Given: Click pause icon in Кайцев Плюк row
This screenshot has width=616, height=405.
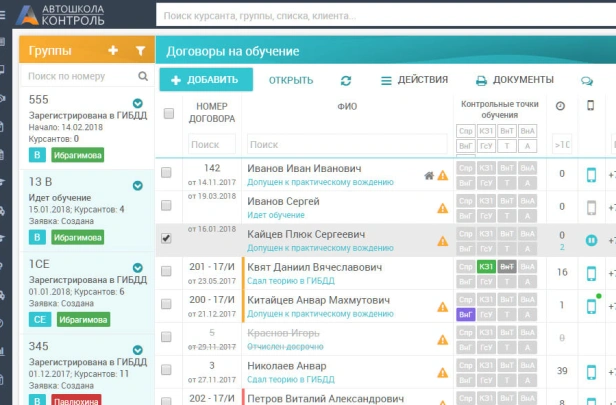Looking at the screenshot, I should point(590,240).
